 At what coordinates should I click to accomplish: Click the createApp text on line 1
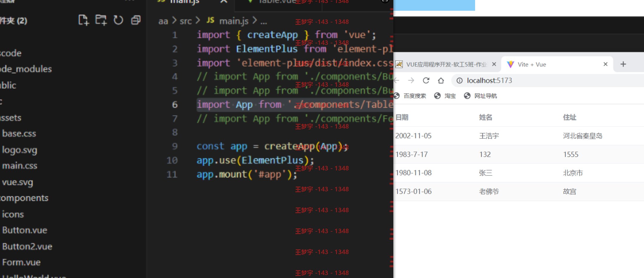[x=272, y=35]
